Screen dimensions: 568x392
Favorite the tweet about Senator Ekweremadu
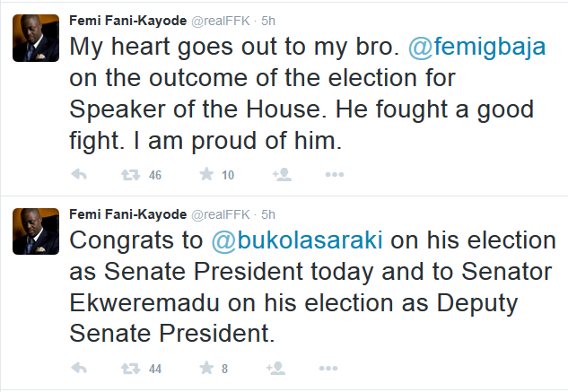click(x=205, y=367)
